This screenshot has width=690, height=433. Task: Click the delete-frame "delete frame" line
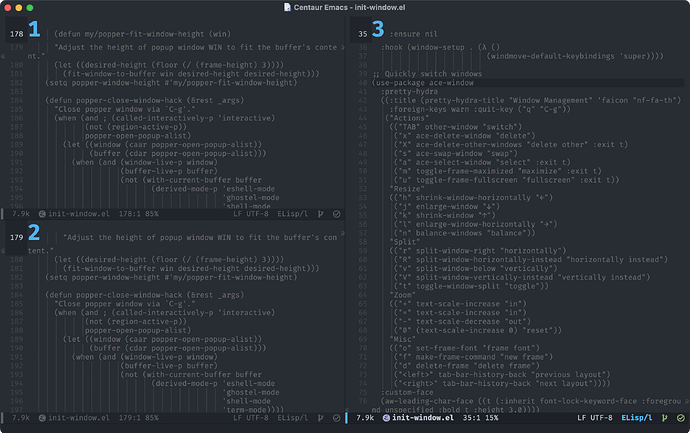467,366
